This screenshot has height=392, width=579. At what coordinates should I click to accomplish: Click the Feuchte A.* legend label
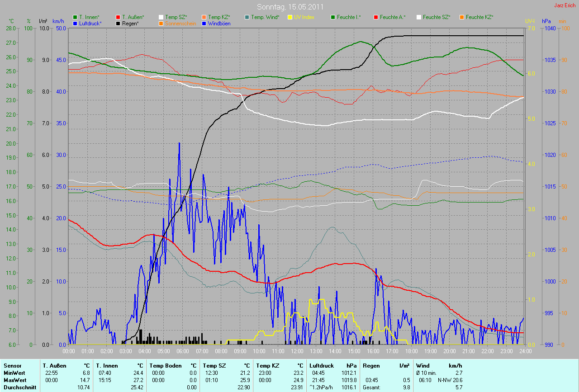pos(393,17)
